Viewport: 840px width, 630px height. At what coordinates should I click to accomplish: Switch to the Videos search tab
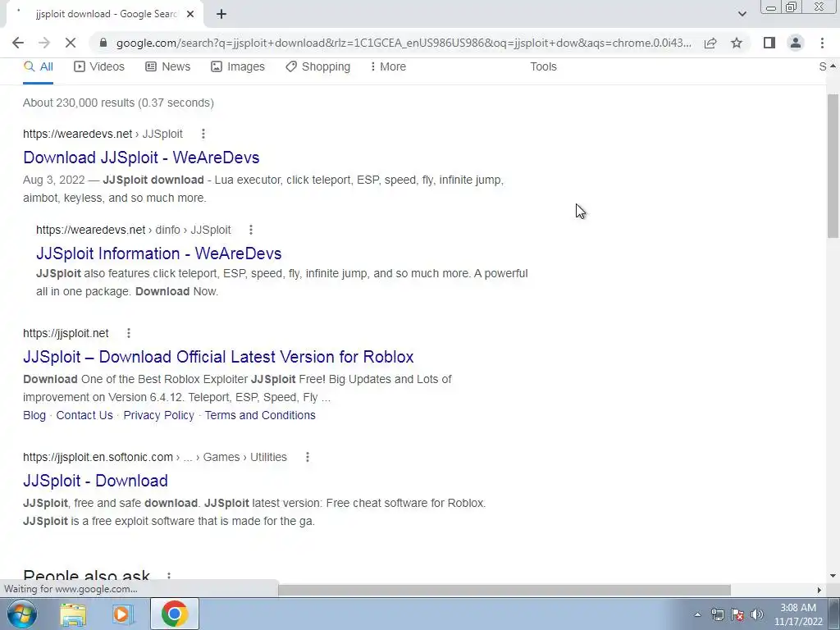(x=99, y=66)
